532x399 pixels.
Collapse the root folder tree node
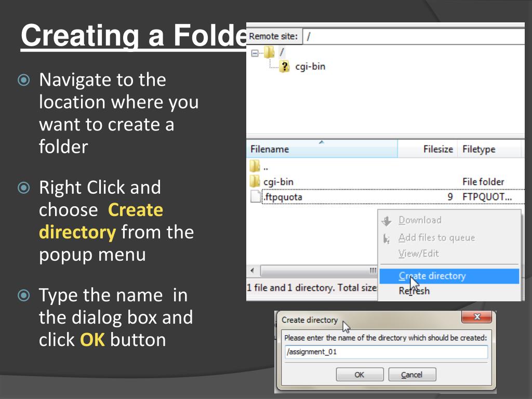[255, 54]
